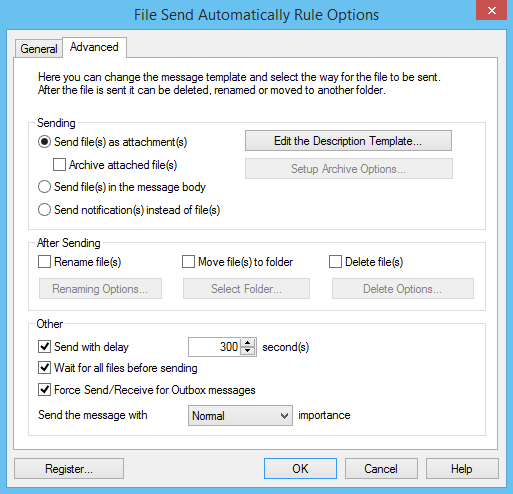Confirm settings with OK button
The height and width of the screenshot is (494, 513).
pyautogui.click(x=300, y=469)
